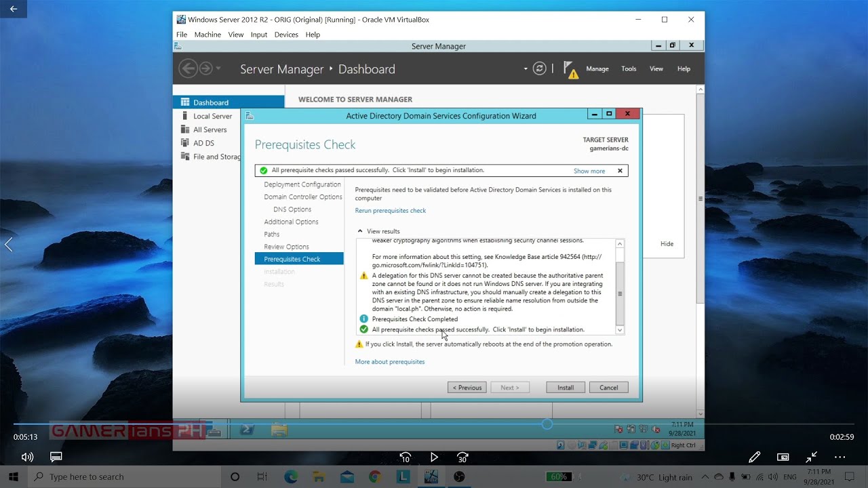
Task: Click the video progress slider handle
Action: coord(547,424)
